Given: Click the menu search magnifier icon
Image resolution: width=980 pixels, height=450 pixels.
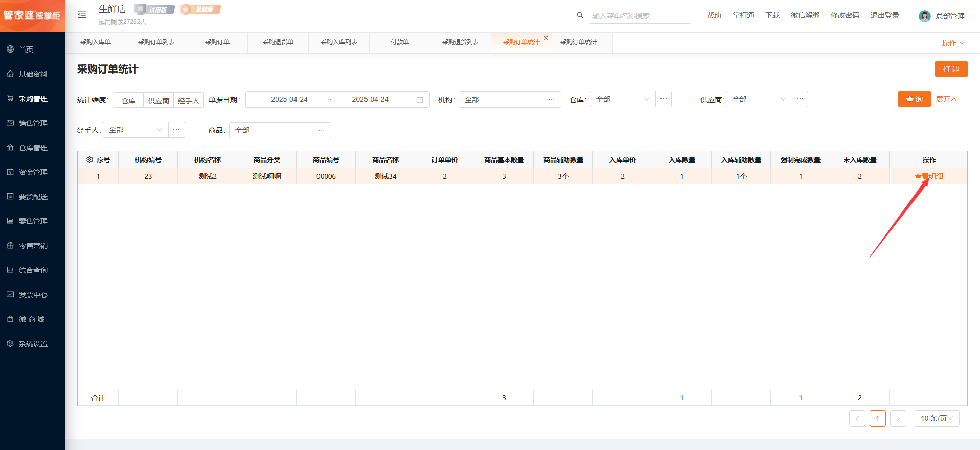Looking at the screenshot, I should (x=580, y=15).
